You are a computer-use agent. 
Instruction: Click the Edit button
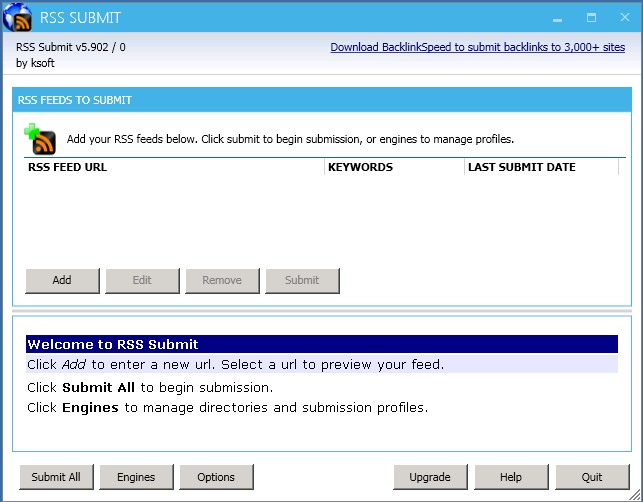coord(142,281)
